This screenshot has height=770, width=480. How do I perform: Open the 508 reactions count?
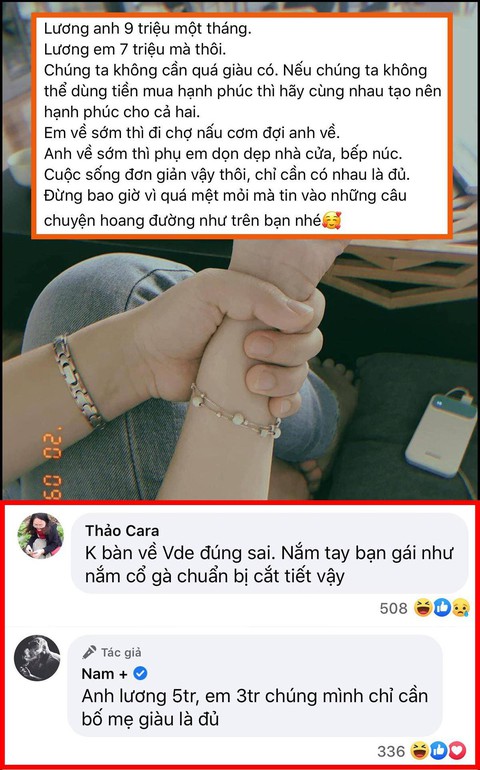coord(394,608)
